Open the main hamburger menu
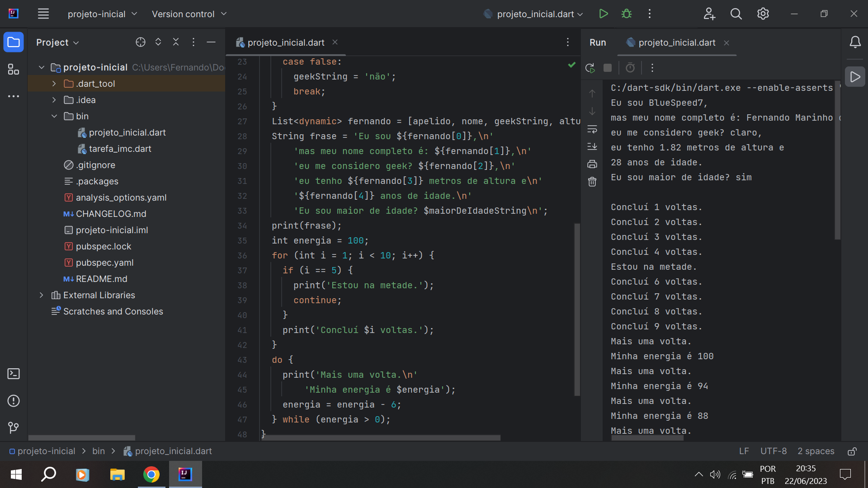868x488 pixels. (43, 14)
